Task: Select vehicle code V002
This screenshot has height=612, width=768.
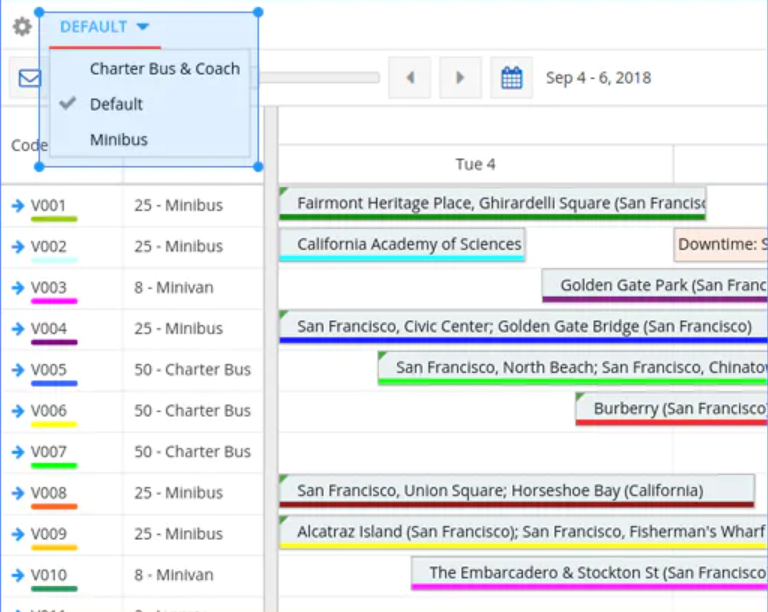Action: click(48, 246)
